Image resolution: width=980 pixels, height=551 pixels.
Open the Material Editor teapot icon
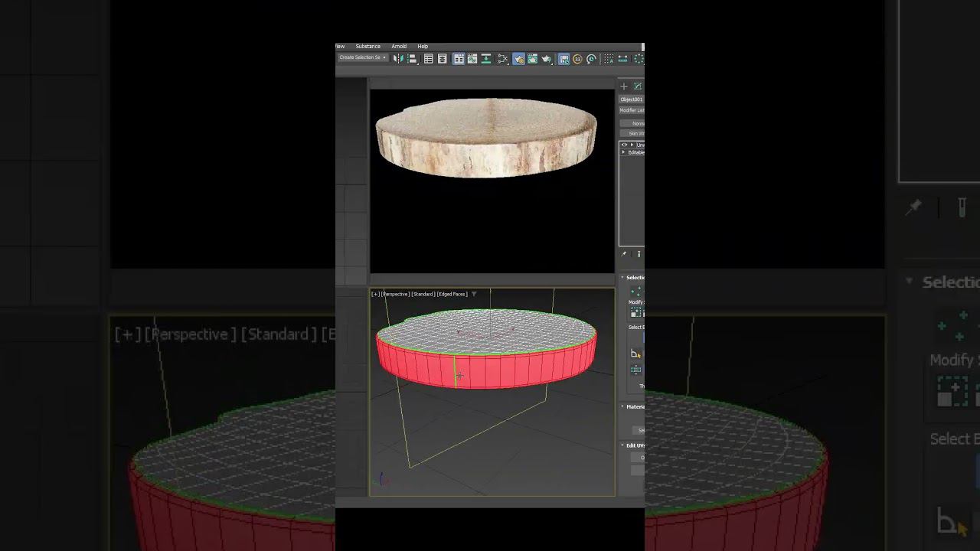(x=518, y=59)
